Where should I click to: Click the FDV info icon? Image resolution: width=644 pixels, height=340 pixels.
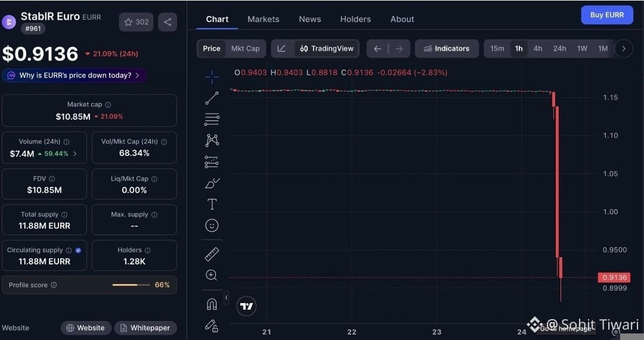pos(52,179)
